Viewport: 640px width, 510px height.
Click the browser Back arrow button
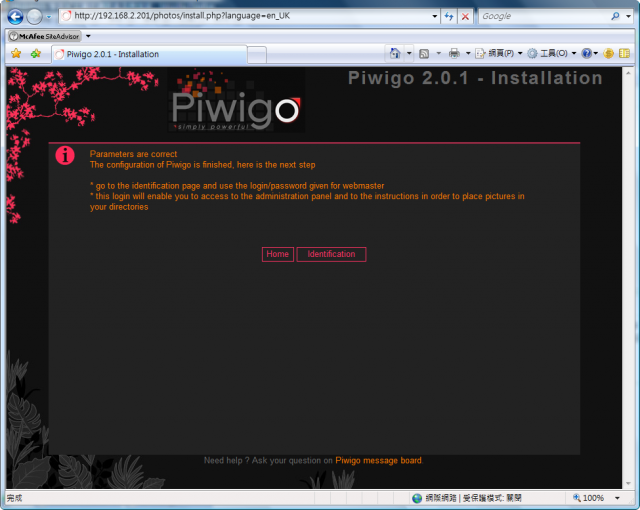pos(16,17)
